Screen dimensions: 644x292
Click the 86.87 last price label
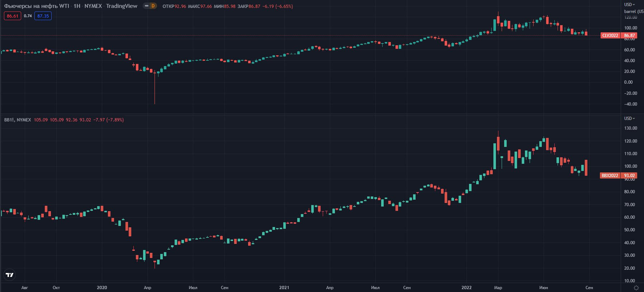coord(629,36)
